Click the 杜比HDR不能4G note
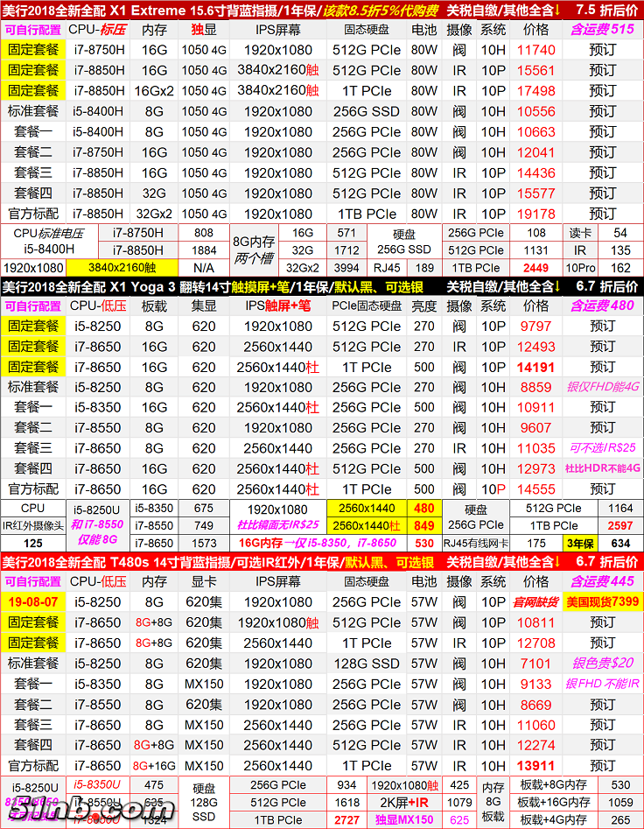Screen dimensions: 644x829 [x=602, y=468]
